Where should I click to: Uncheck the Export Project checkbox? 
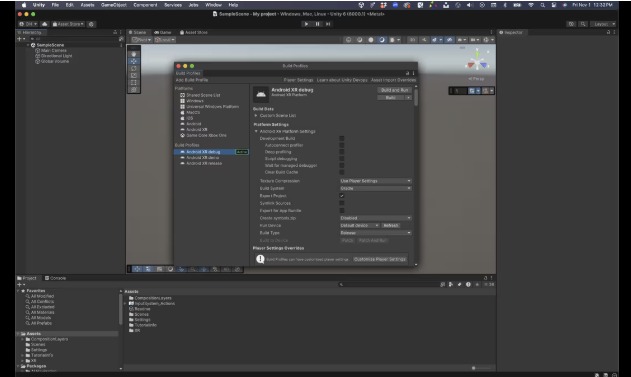(x=342, y=196)
